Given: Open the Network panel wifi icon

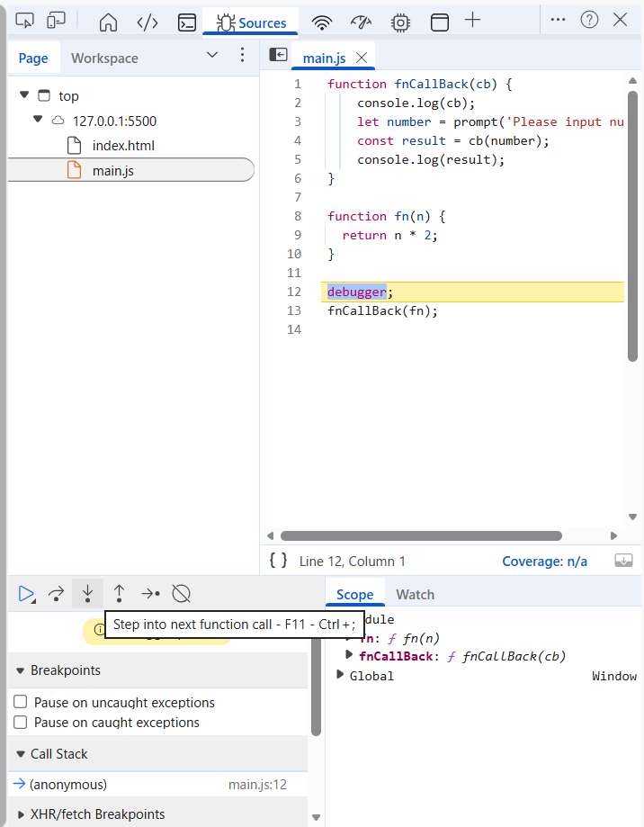Looking at the screenshot, I should [x=321, y=22].
